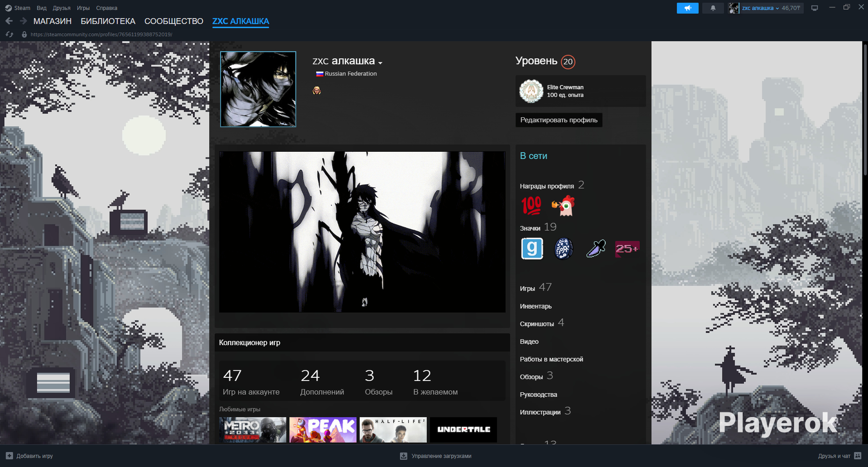Open the Друзья menu
The image size is (868, 467).
pyautogui.click(x=62, y=8)
